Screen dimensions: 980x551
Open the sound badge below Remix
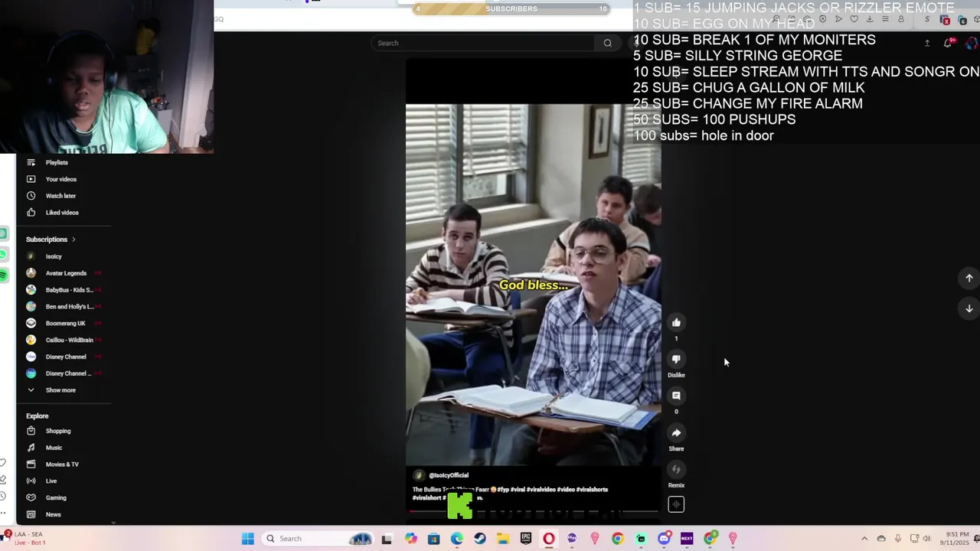point(676,504)
